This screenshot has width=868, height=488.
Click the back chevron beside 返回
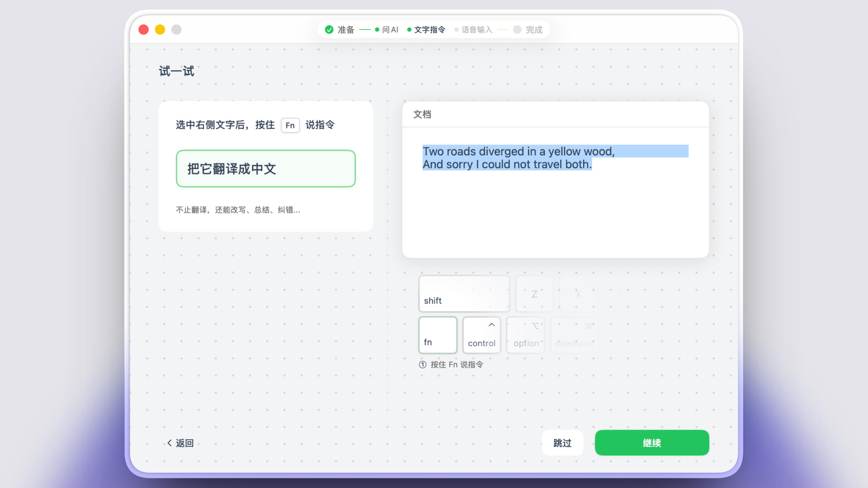click(170, 443)
